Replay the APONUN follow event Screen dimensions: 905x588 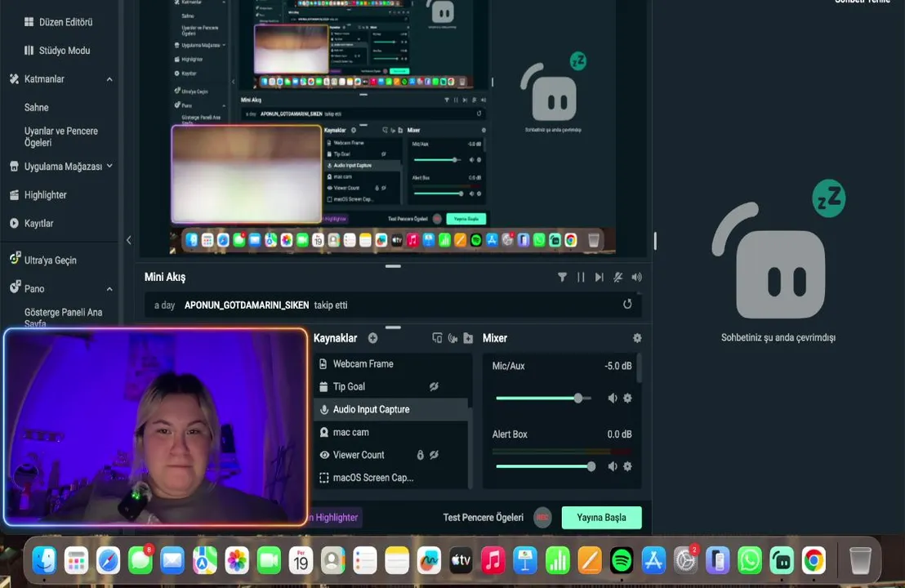[x=627, y=304]
